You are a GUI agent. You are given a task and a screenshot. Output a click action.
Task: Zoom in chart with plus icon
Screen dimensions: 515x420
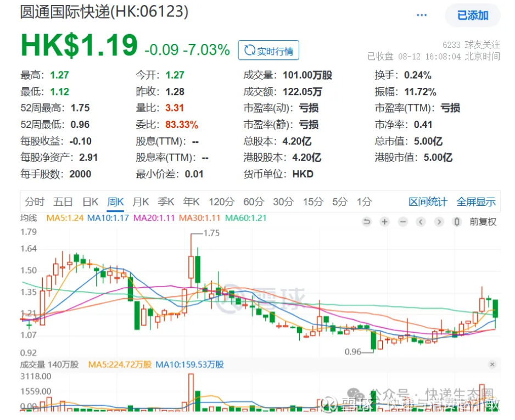point(384,222)
